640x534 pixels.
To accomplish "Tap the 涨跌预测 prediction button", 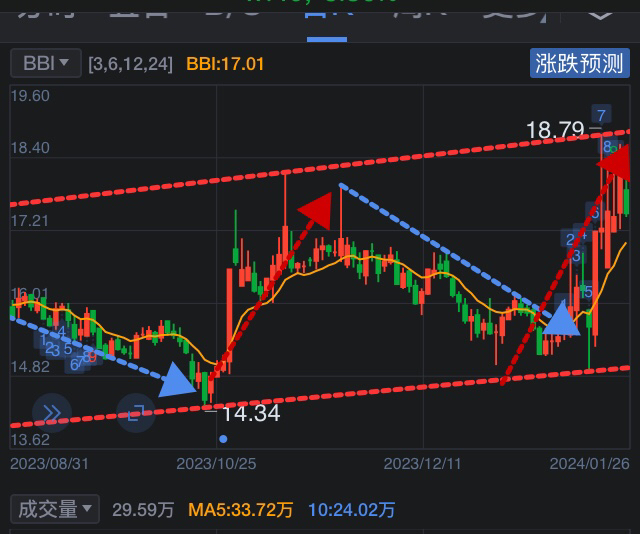I will pyautogui.click(x=580, y=63).
